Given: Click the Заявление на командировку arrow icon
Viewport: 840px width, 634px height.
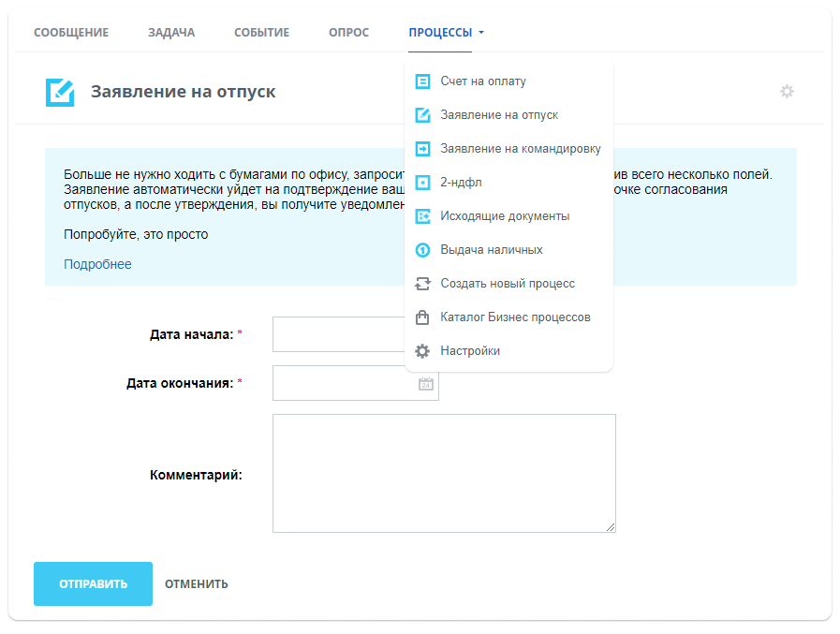Looking at the screenshot, I should [x=422, y=148].
